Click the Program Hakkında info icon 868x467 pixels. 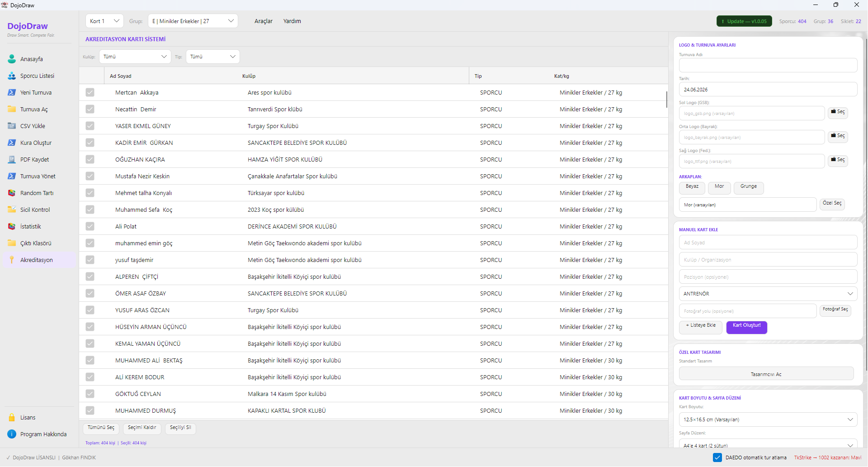pos(12,434)
